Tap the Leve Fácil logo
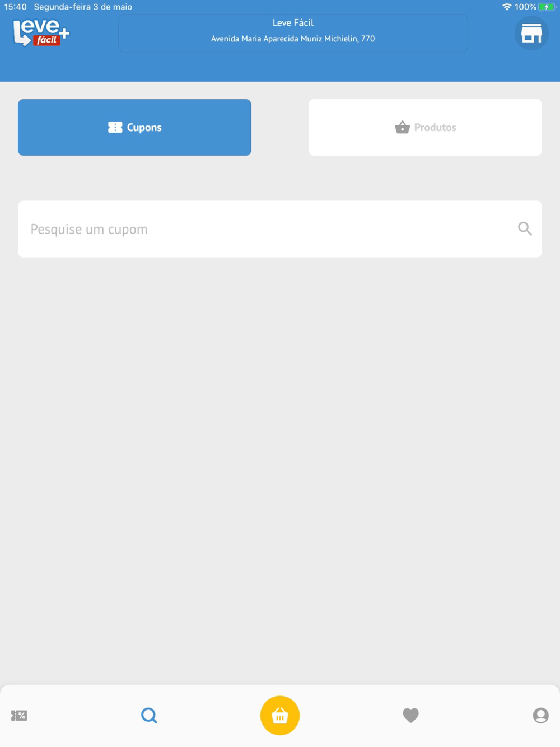The height and width of the screenshot is (747, 560). click(41, 32)
